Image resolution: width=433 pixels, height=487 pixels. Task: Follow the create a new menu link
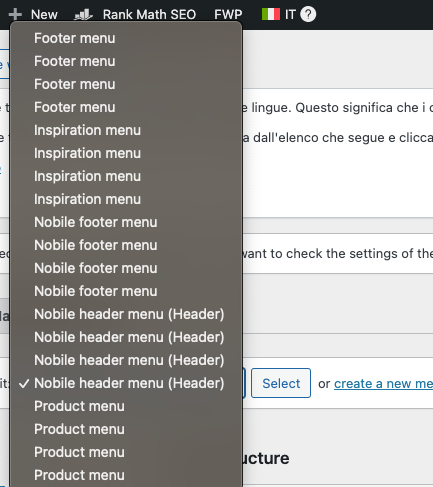point(383,384)
